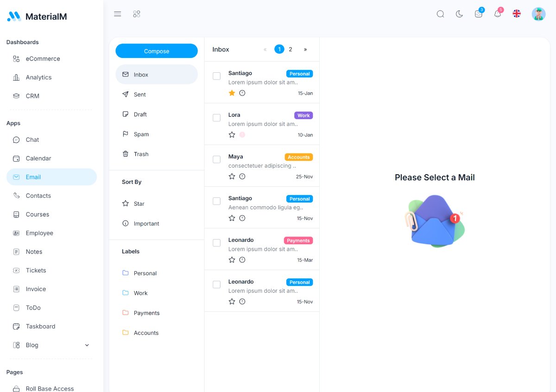
Task: Go to Analytics dashboard
Action: pos(38,77)
